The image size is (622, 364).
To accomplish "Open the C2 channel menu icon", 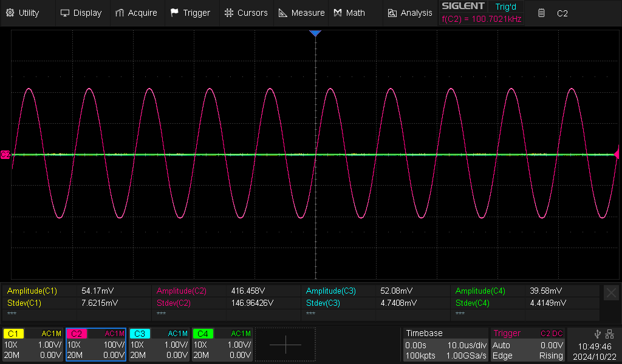I will [x=541, y=13].
